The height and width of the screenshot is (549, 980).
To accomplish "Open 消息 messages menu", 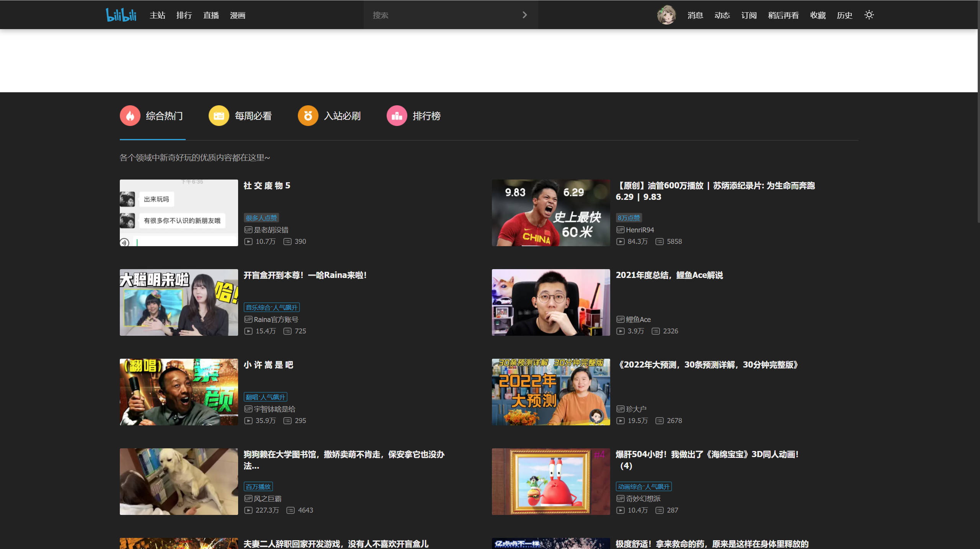I will point(695,15).
